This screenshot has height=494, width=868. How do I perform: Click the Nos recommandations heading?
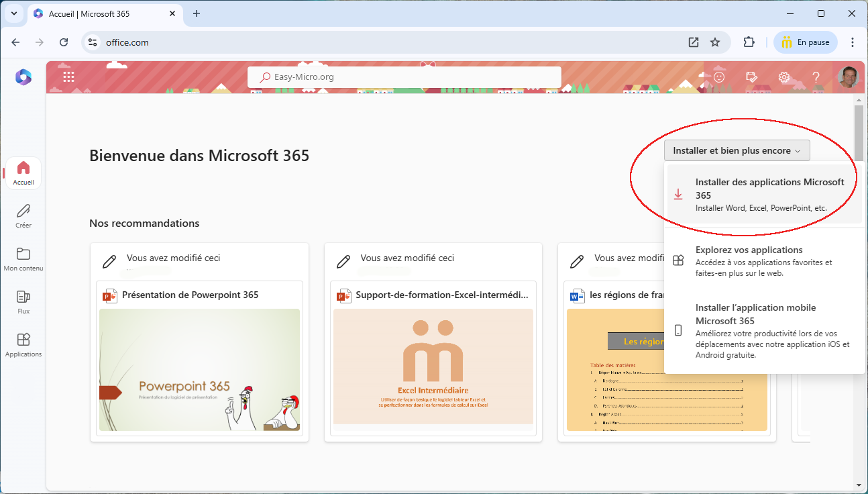144,223
